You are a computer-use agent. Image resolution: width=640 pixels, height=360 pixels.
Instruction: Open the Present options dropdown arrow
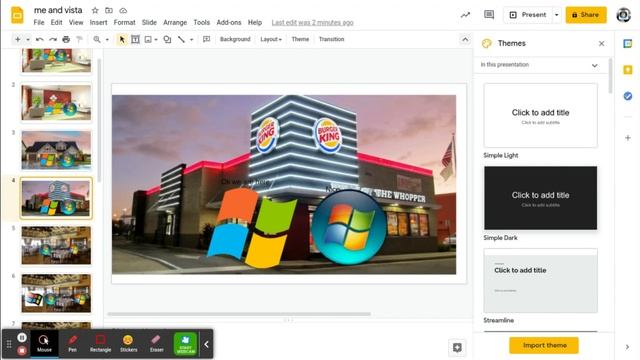pos(556,15)
